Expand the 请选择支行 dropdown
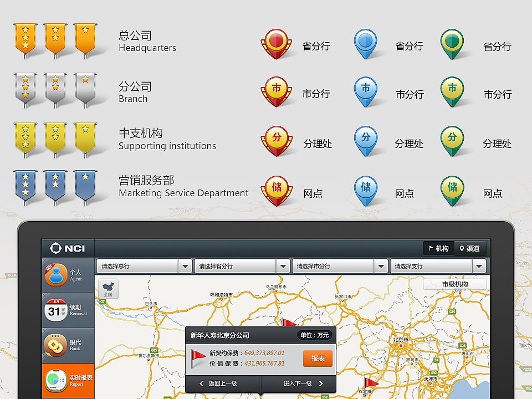 point(438,266)
